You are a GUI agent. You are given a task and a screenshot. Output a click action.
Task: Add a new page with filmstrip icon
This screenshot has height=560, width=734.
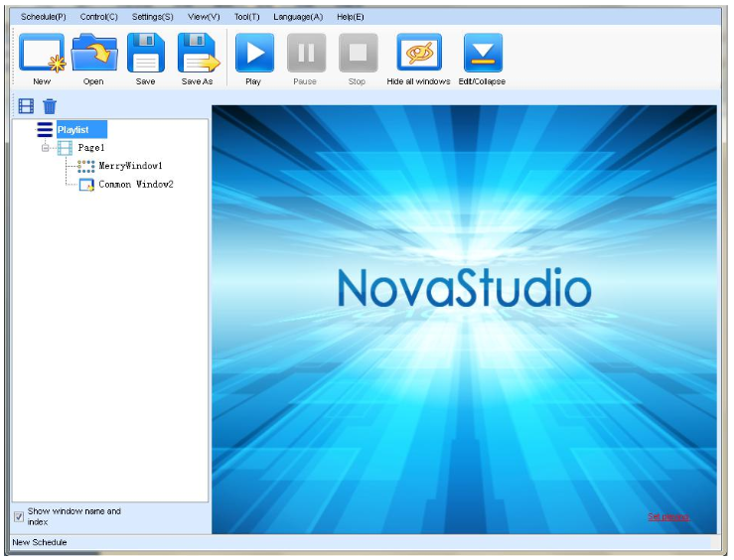click(26, 106)
